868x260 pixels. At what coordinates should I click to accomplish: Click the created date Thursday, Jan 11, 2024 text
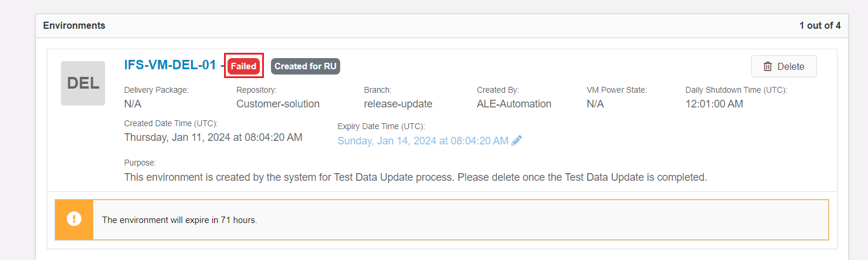213,137
